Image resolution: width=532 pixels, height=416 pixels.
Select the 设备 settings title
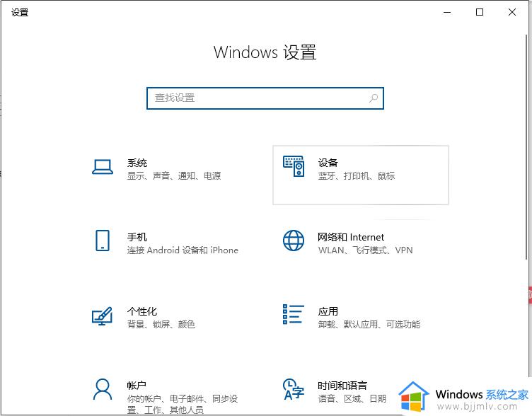(328, 163)
